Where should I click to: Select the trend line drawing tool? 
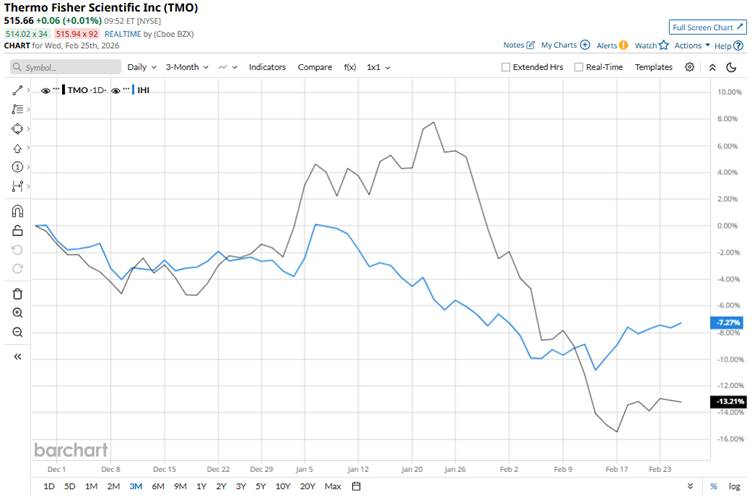point(17,90)
